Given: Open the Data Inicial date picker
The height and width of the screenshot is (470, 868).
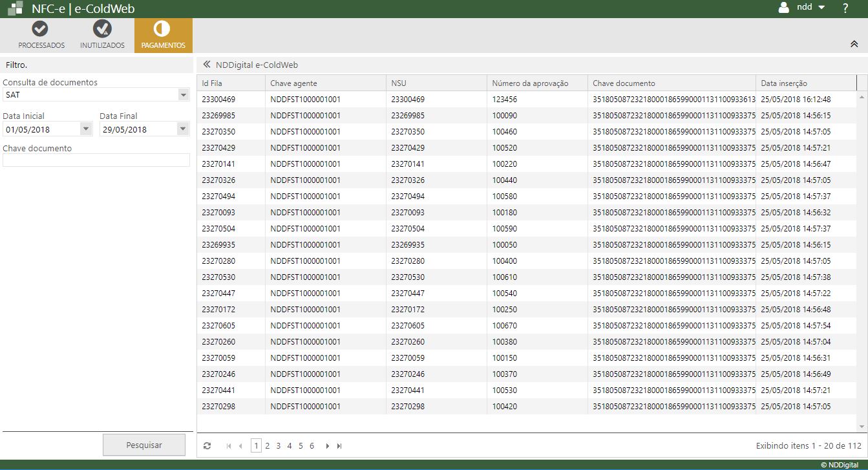Looking at the screenshot, I should [86, 129].
